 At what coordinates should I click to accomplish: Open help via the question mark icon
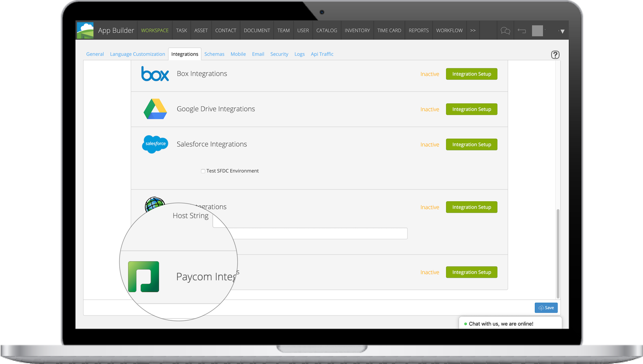pos(555,54)
